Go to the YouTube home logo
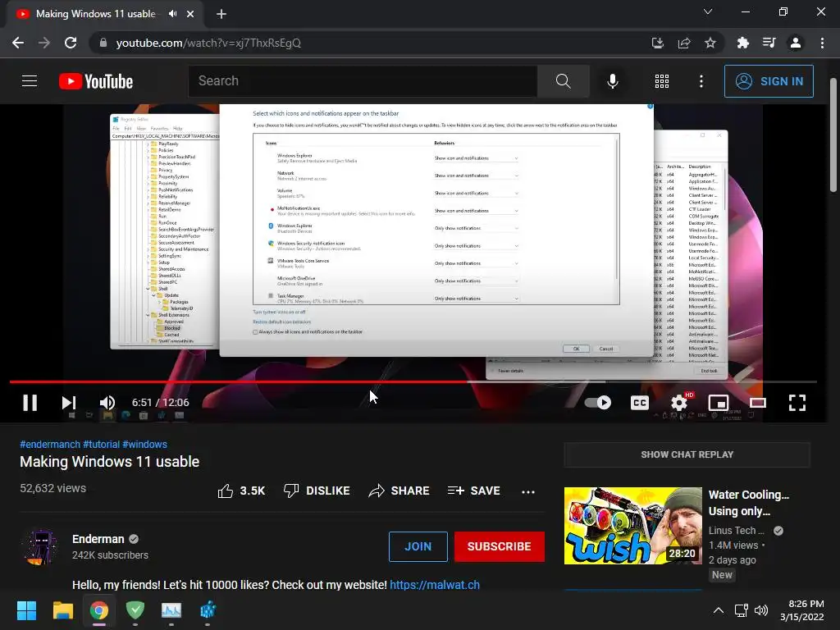 click(x=96, y=81)
